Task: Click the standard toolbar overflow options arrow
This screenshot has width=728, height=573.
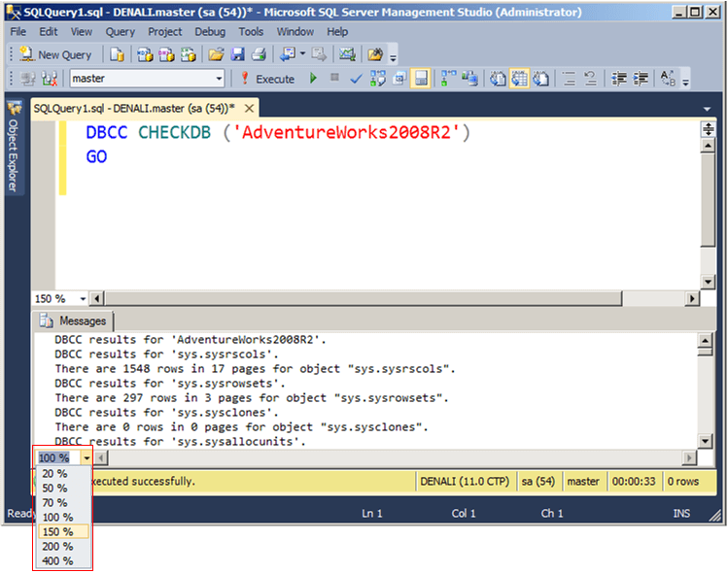Action: 394,58
